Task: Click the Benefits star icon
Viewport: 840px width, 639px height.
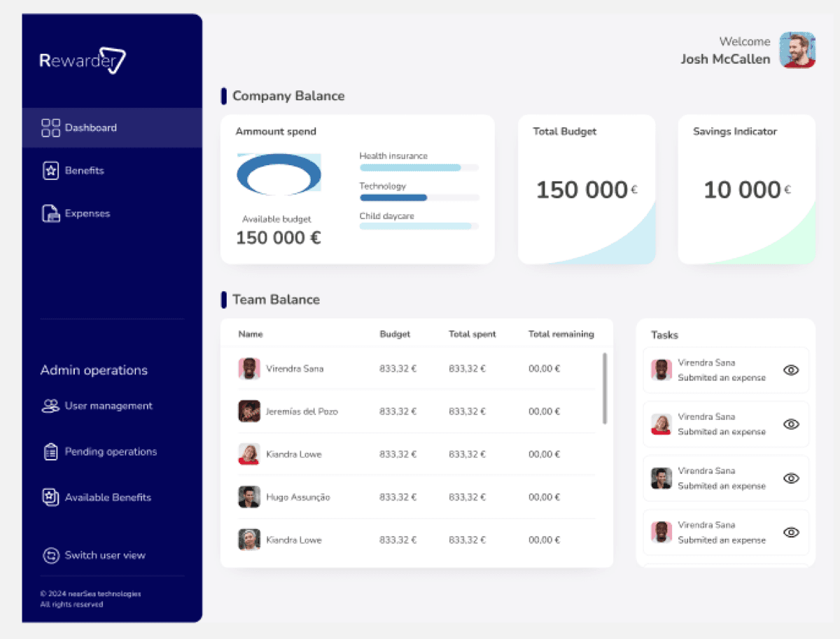Action: click(x=50, y=171)
